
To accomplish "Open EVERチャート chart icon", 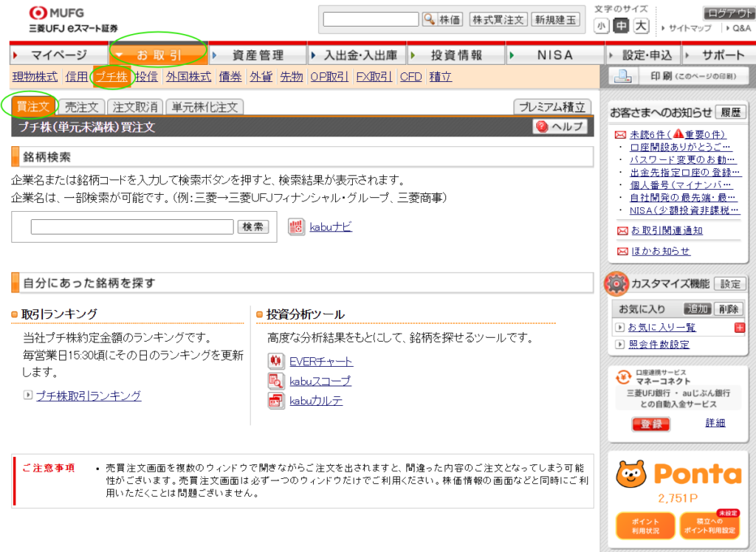I will 275,362.
